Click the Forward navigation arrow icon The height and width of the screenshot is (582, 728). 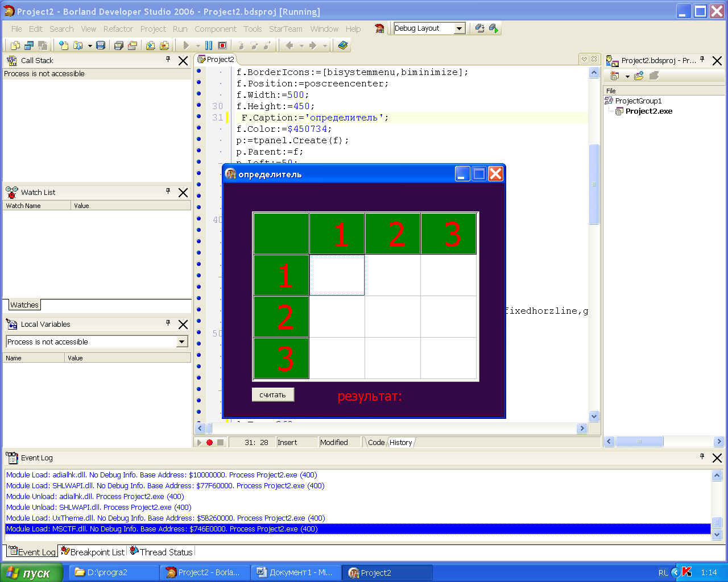pos(312,45)
